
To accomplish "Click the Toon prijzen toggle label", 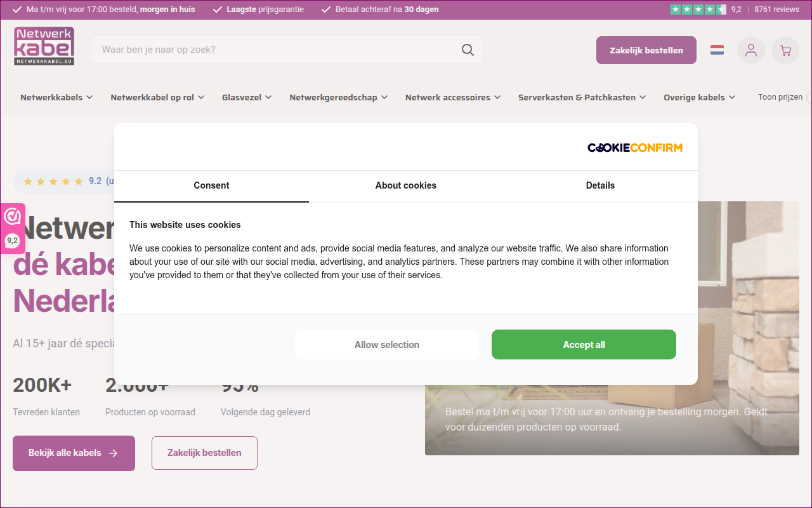I will click(780, 97).
